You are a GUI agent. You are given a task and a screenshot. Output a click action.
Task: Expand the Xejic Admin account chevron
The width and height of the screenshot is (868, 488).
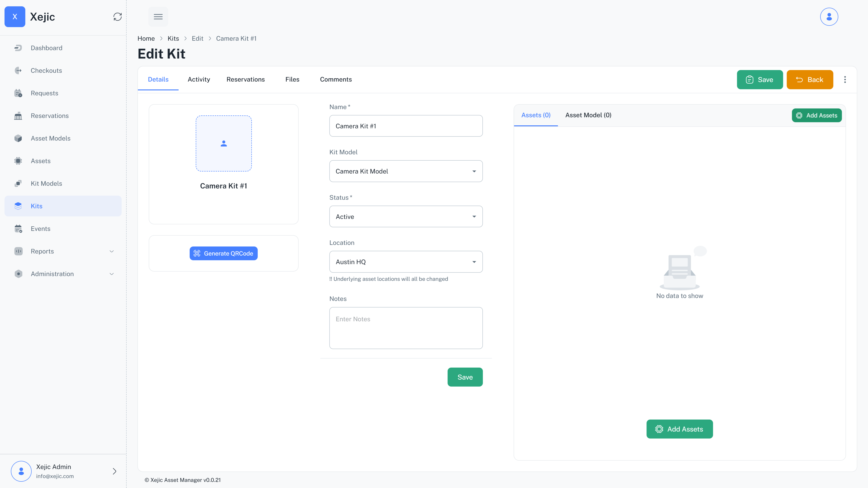coord(114,471)
